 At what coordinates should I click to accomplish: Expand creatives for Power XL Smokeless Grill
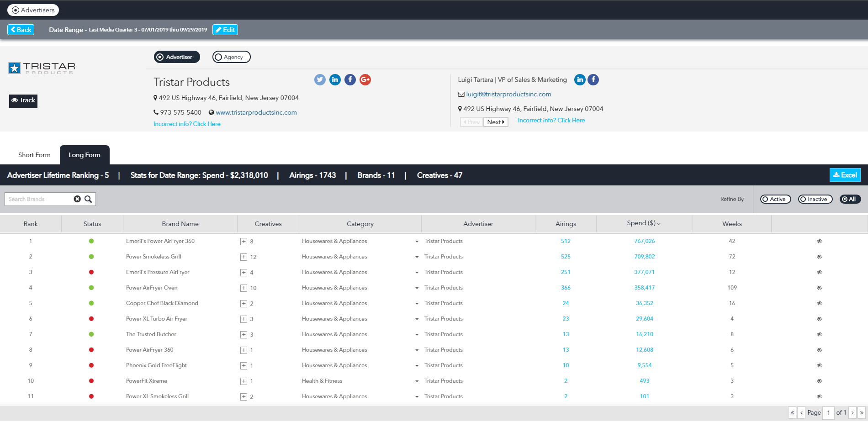[x=243, y=397]
